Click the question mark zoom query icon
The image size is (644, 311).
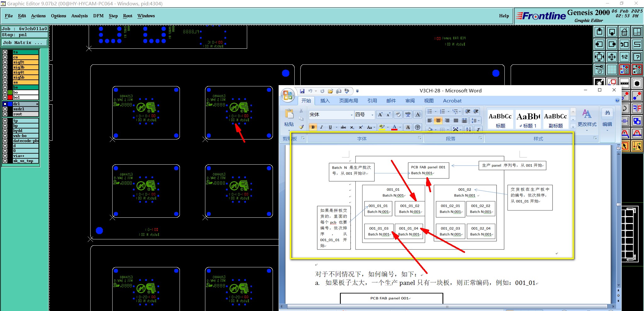click(x=637, y=57)
